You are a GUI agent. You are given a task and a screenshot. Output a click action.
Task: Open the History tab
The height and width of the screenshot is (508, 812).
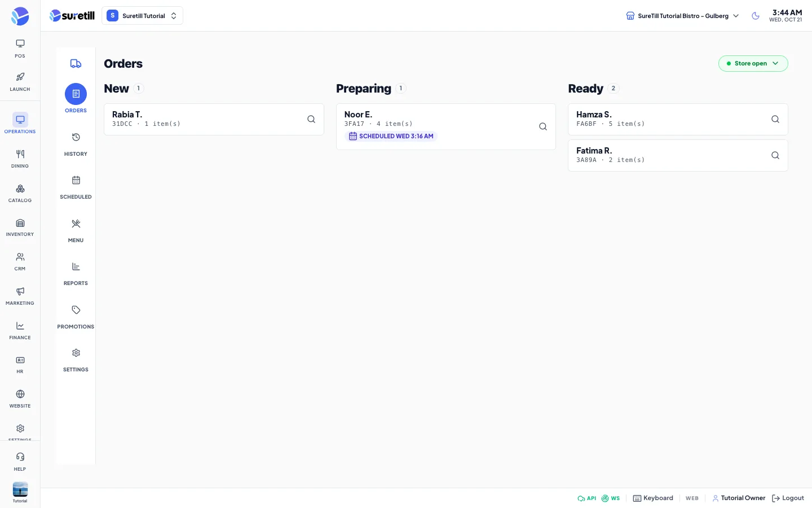pyautogui.click(x=76, y=144)
